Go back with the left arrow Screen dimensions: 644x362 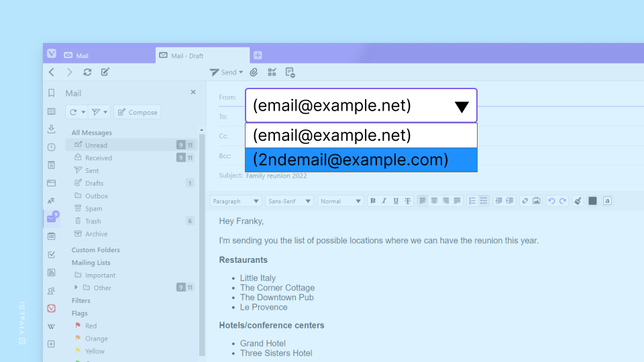[52, 72]
